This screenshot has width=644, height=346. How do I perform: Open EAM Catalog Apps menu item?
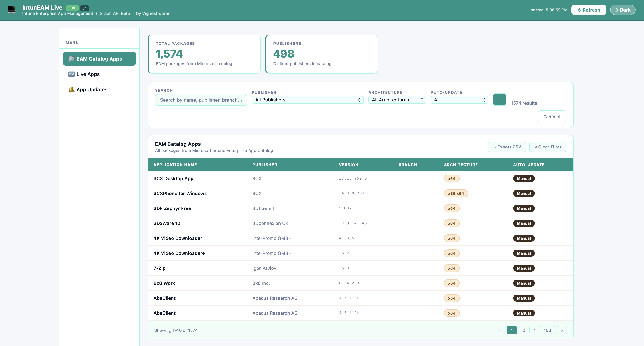pos(99,59)
